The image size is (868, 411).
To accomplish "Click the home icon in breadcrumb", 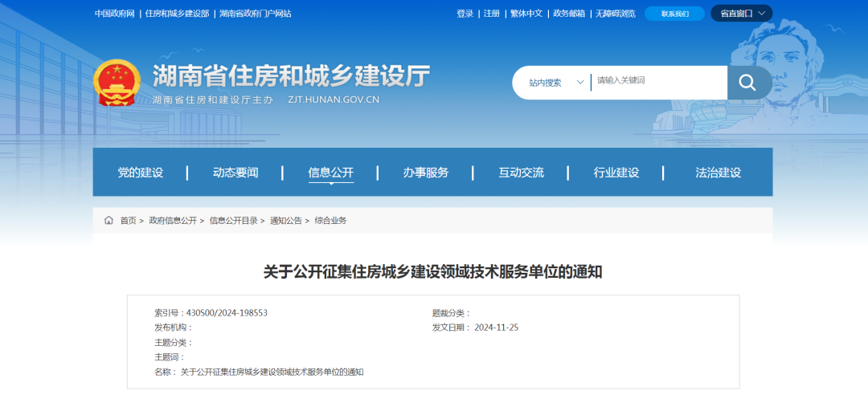I will (x=108, y=220).
